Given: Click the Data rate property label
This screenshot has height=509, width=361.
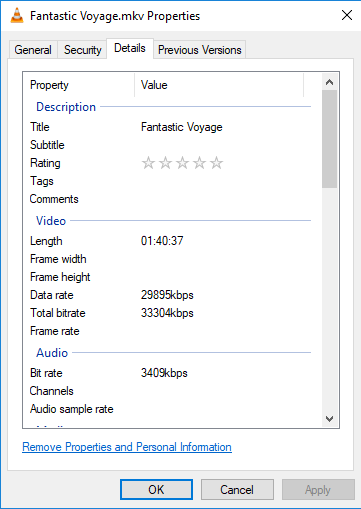Looking at the screenshot, I should (52, 295).
